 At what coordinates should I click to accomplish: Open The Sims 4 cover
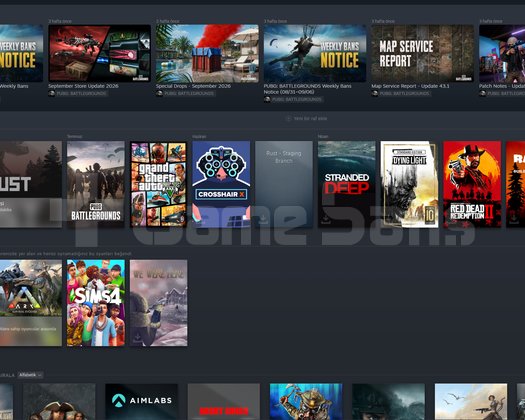tap(96, 303)
